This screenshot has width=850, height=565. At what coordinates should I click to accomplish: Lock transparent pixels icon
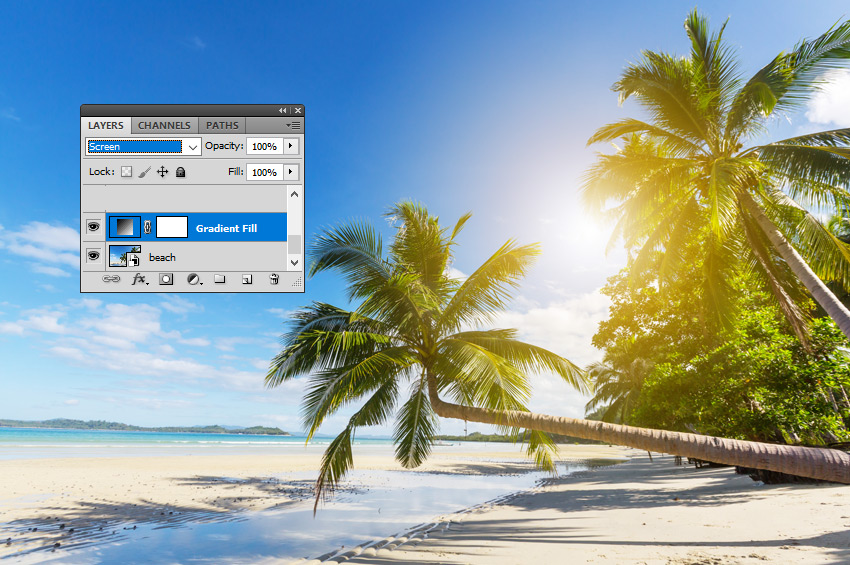click(126, 172)
